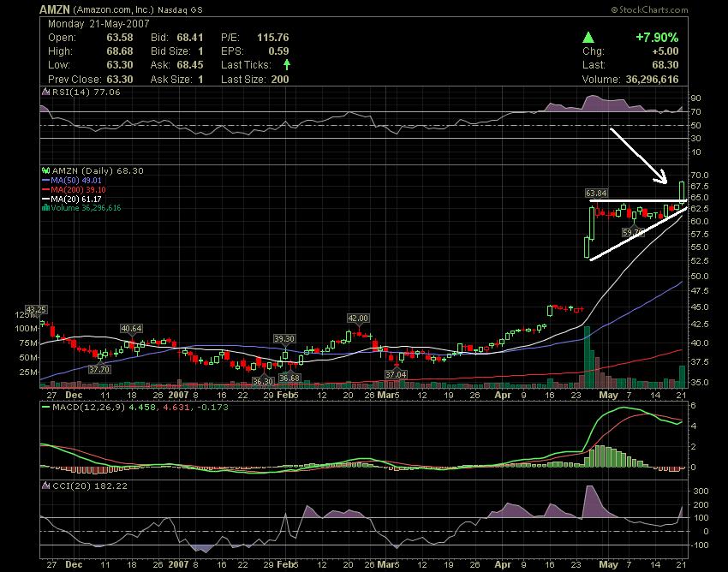Click the 43.25 price callout
728x572 pixels.
click(x=36, y=309)
